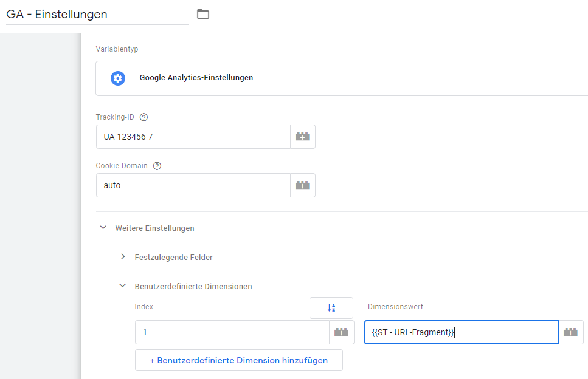
Task: Click the folder icon beside the variable name
Action: point(203,14)
